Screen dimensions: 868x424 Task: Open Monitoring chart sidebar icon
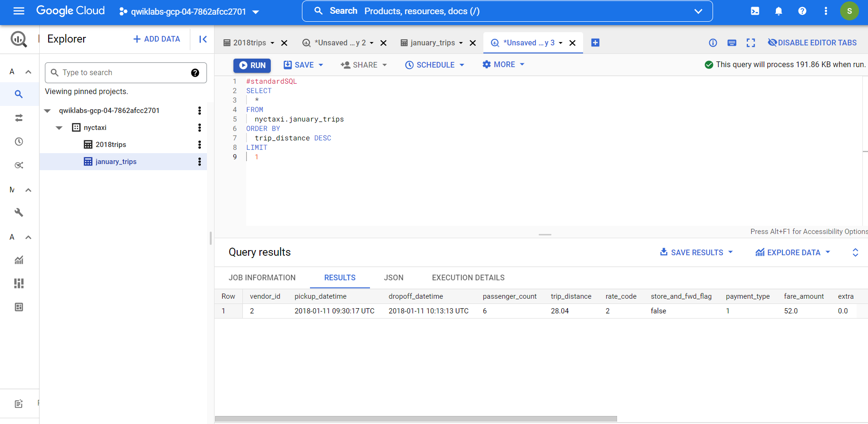[x=19, y=260]
